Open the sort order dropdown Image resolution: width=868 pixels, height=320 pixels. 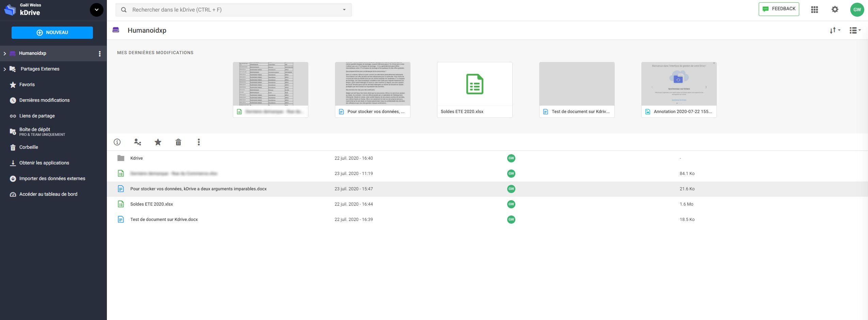coord(835,30)
